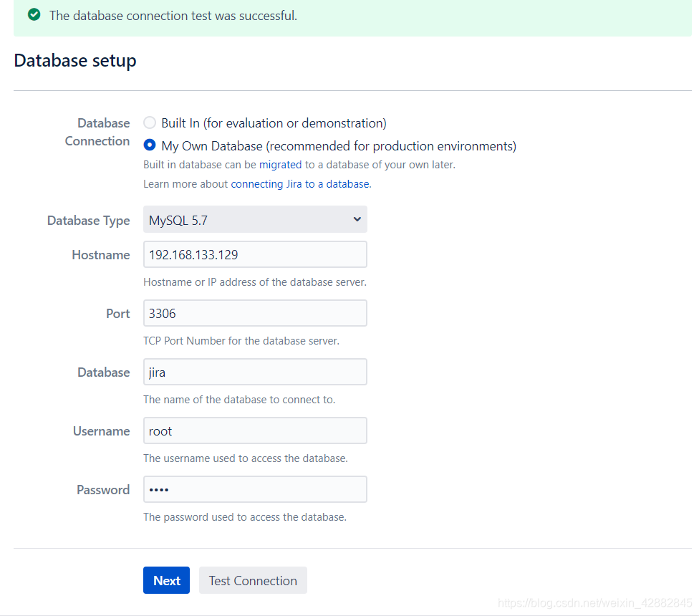The height and width of the screenshot is (616, 699).
Task: Click the green success checkmark icon
Action: [x=34, y=15]
